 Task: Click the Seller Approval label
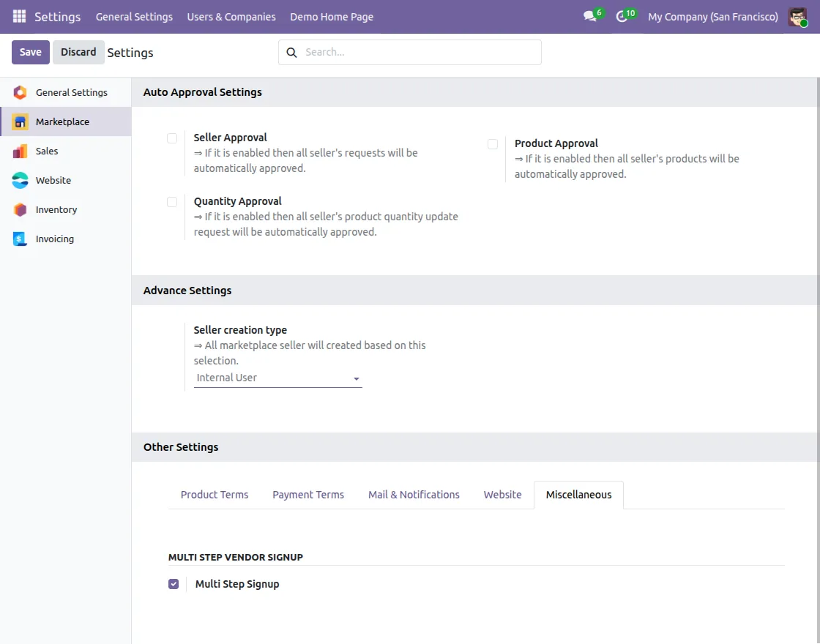[230, 138]
